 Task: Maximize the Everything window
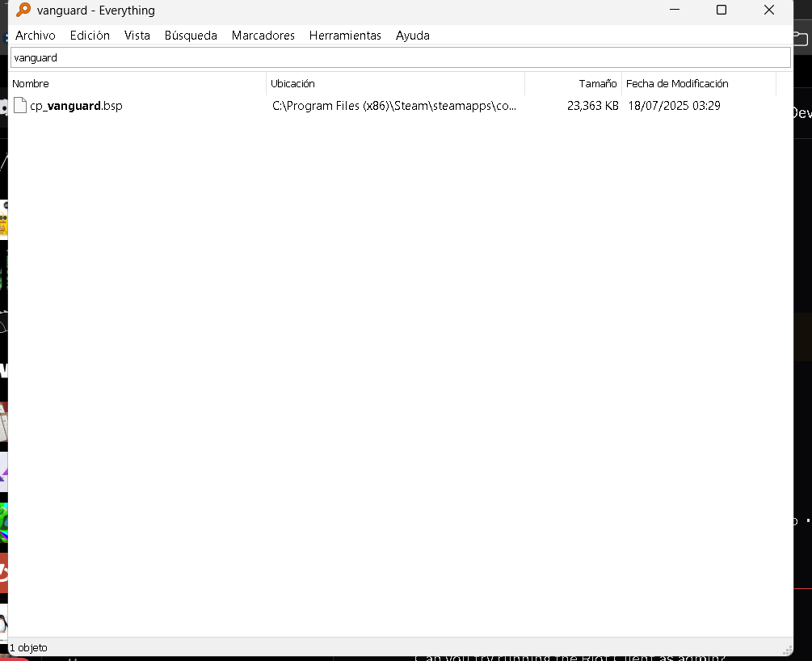coord(722,10)
